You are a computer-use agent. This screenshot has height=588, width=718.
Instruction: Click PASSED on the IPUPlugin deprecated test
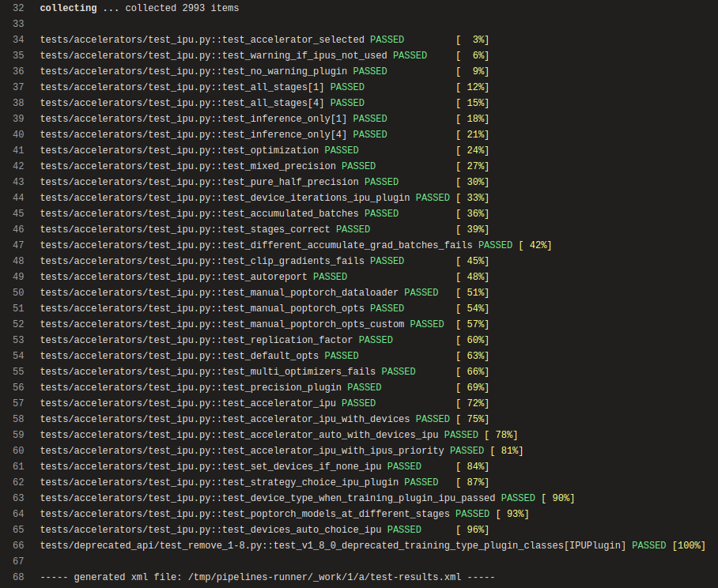649,545
